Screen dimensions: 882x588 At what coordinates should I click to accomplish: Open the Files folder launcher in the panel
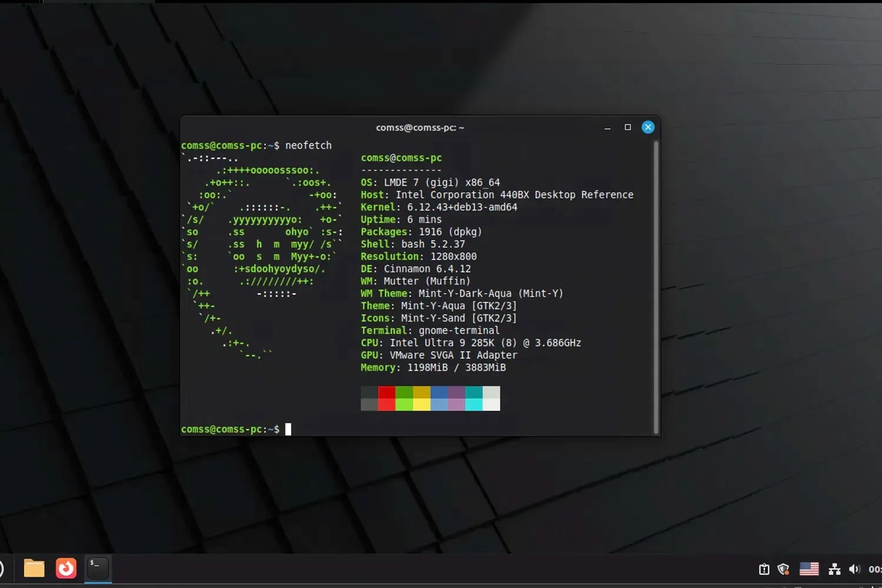34,569
